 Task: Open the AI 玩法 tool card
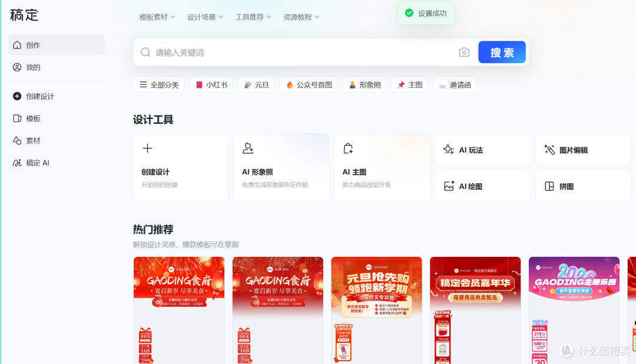(x=483, y=150)
